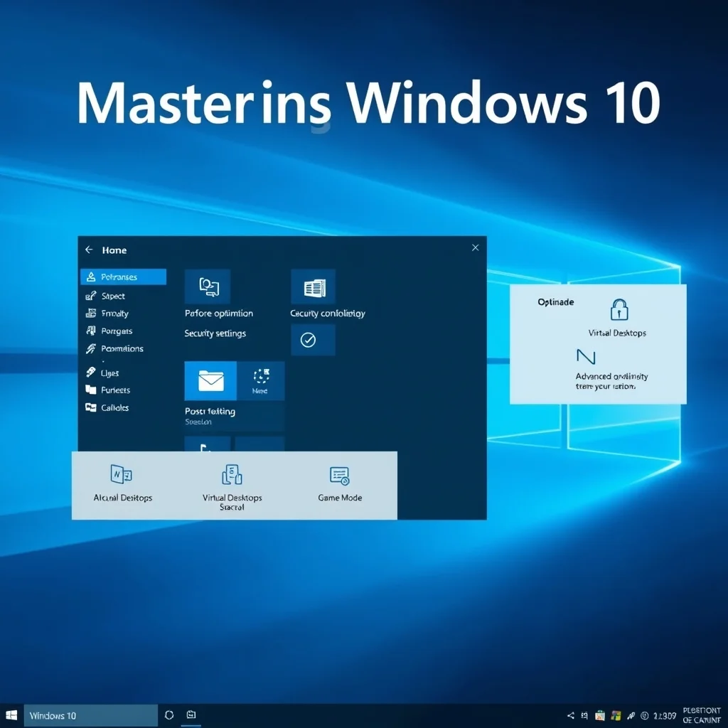Open the Alcural Desktops icon
This screenshot has width=728, height=728.
pyautogui.click(x=122, y=475)
